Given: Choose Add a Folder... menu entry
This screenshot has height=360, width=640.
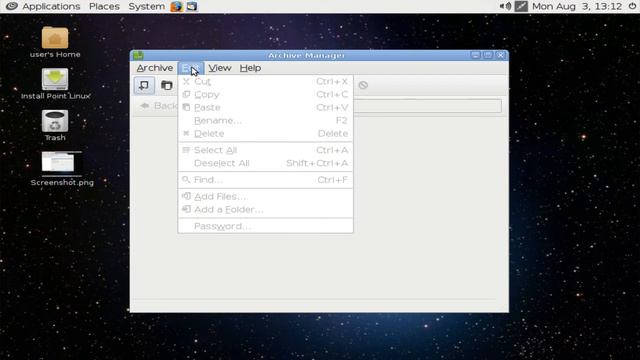Looking at the screenshot, I should [265, 210].
